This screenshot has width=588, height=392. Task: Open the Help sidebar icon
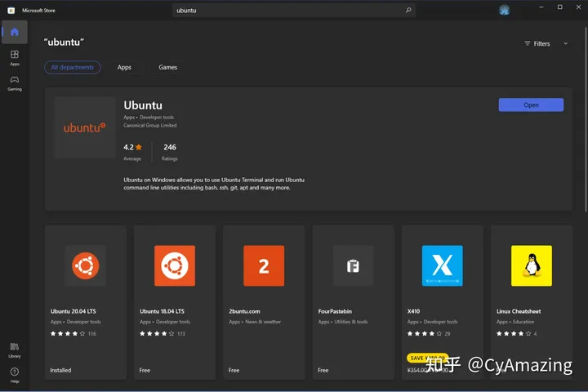tap(15, 375)
